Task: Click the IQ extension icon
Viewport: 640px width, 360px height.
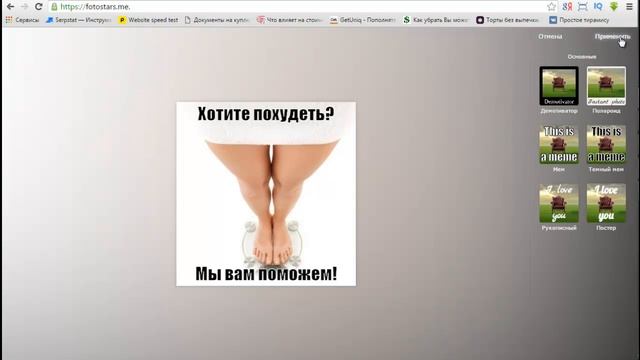Action: tap(598, 7)
